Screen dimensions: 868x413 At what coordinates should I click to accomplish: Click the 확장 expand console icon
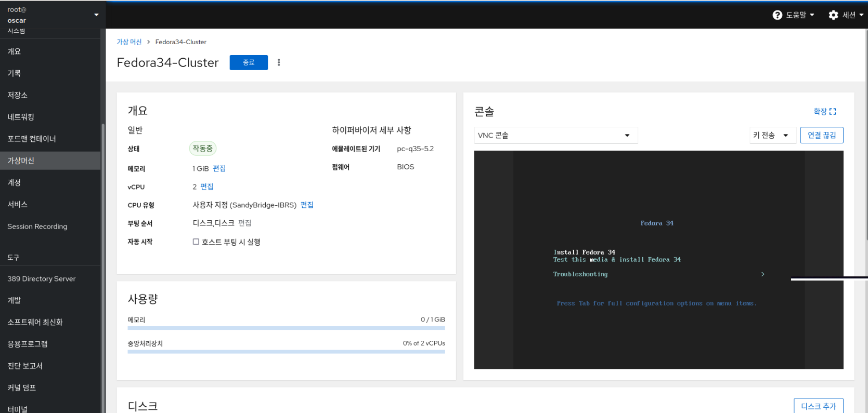833,112
